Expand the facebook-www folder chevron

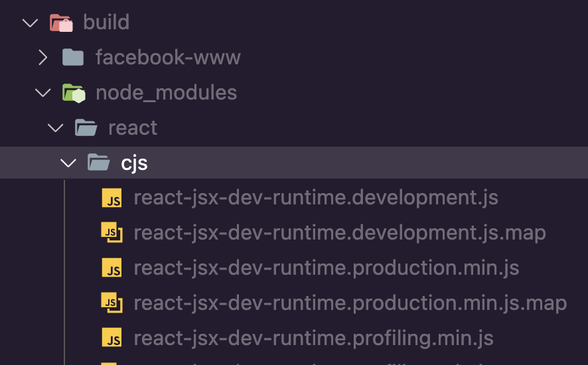point(43,57)
